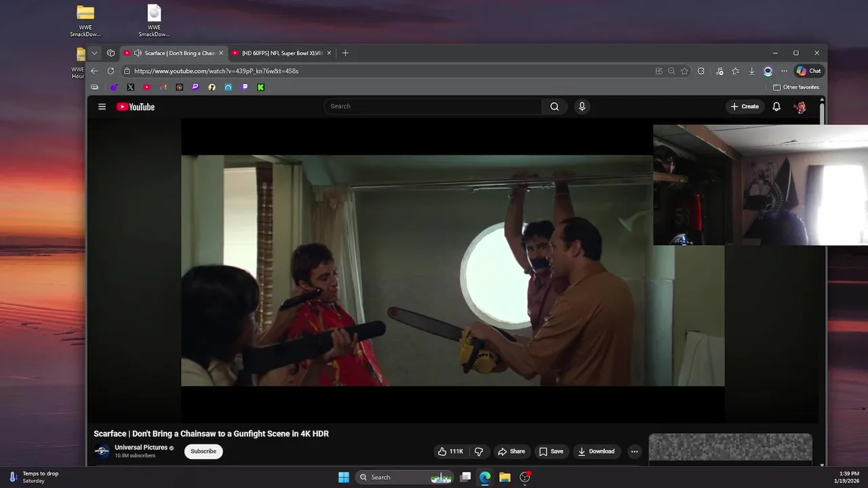
Task: Open the YouTube bookmark in favorites bar
Action: [146, 87]
